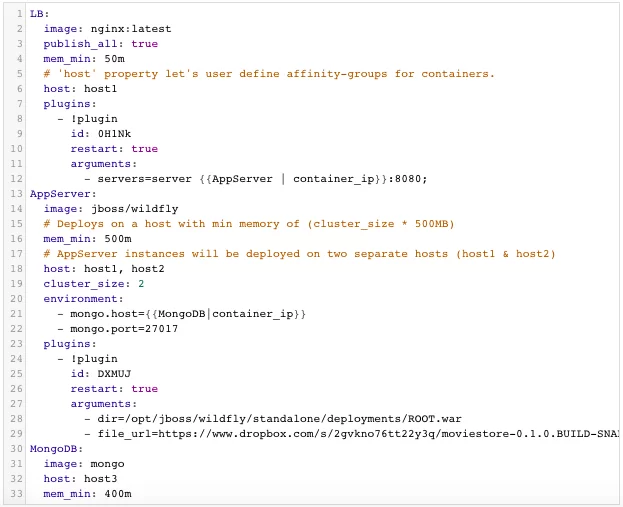Place cursor on the 'LB:' key
Image resolution: width=623 pixels, height=507 pixels.
tap(39, 14)
